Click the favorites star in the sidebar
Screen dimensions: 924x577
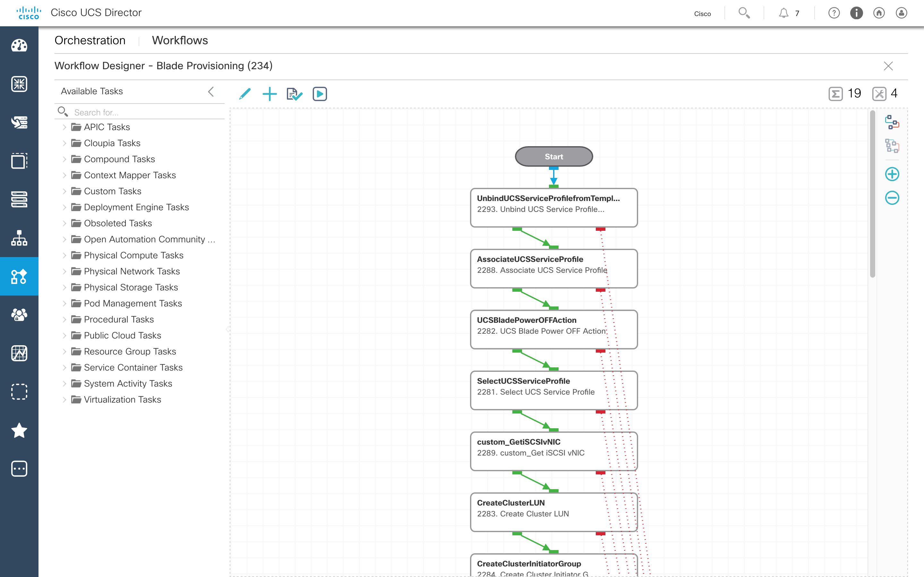pos(19,431)
